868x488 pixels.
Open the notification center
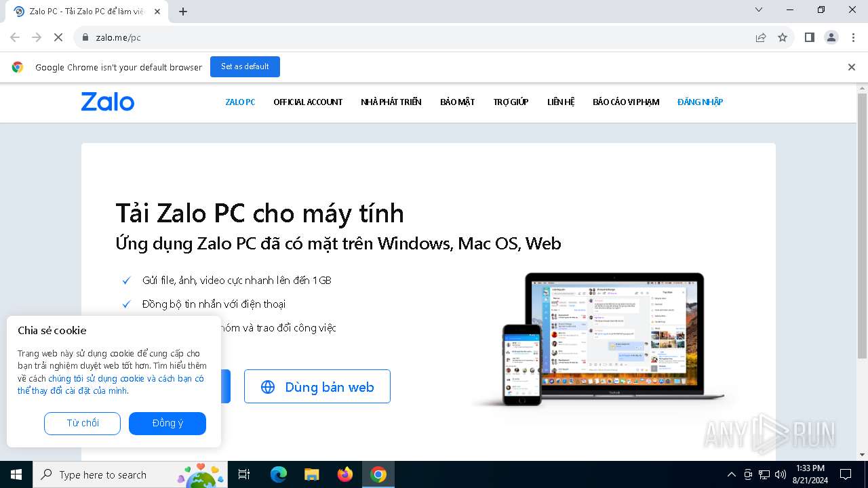point(846,474)
